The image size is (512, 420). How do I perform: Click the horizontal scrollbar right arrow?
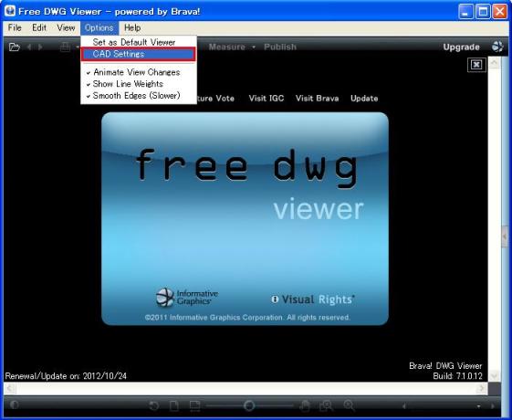click(481, 388)
